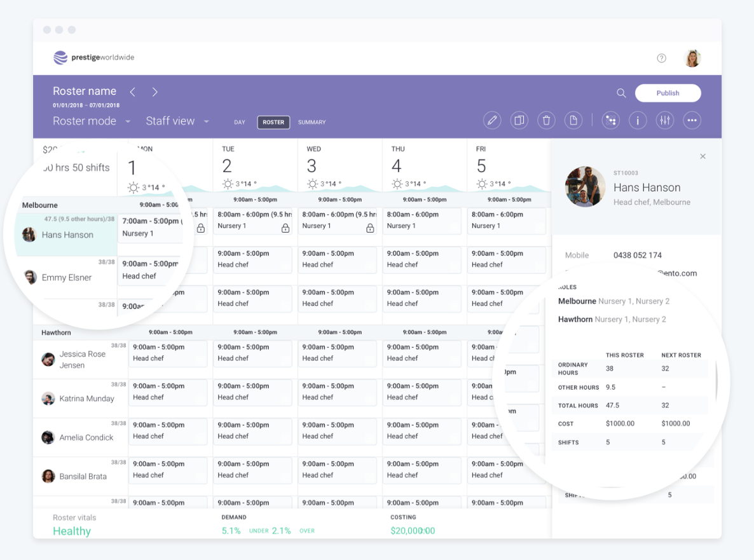Expand the Staff view dropdown
This screenshot has height=560, width=754.
[177, 121]
